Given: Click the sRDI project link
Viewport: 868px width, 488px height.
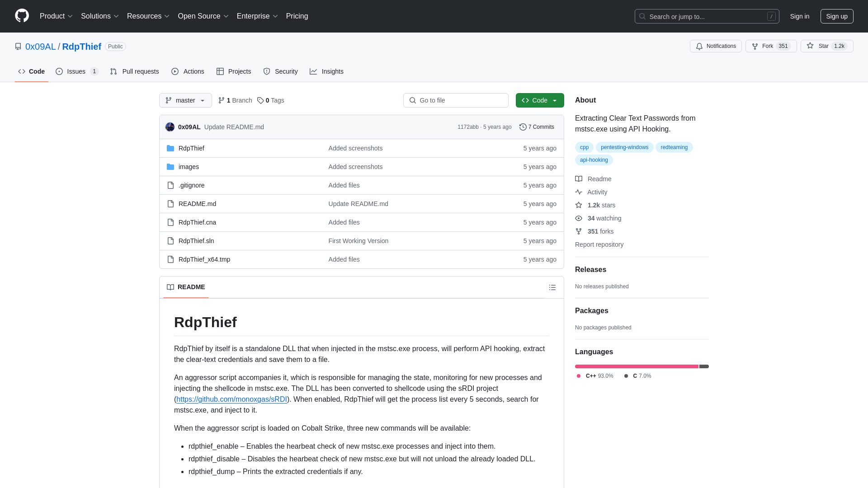Looking at the screenshot, I should [x=232, y=399].
